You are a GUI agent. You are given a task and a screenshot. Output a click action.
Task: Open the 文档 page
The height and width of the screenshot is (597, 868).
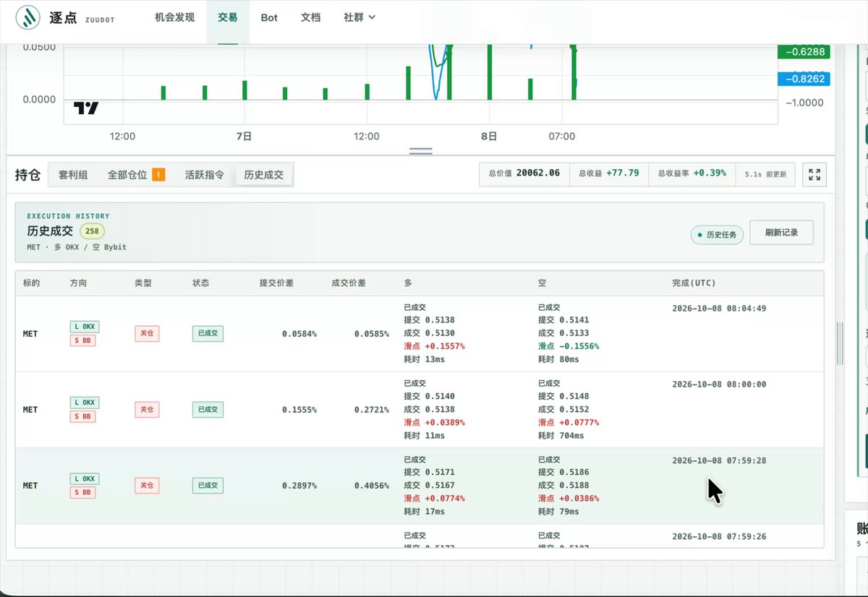[310, 17]
